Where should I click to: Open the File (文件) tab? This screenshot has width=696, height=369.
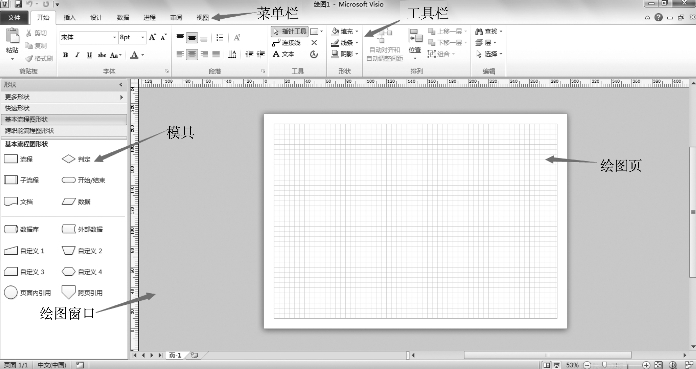[x=15, y=18]
